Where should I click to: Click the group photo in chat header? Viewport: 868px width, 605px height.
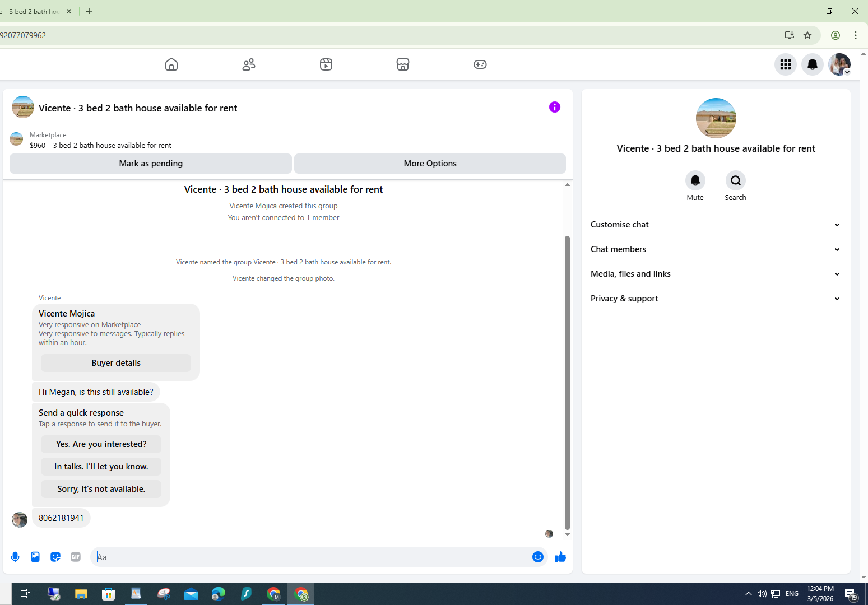tap(23, 107)
